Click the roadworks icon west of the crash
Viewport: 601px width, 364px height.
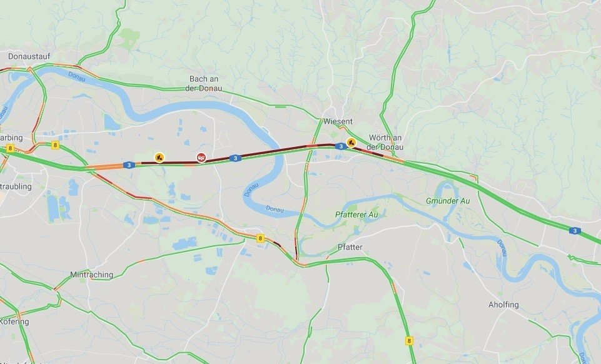click(159, 157)
